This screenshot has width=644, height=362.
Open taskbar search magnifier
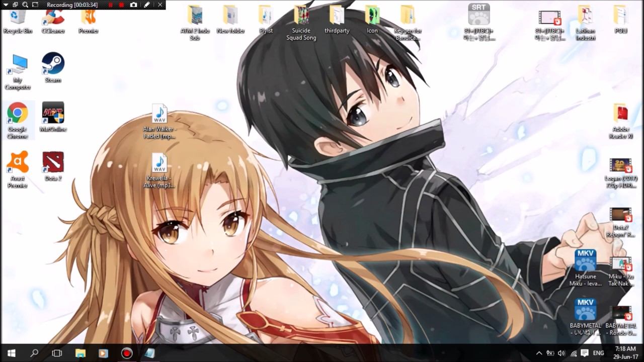[x=34, y=353]
